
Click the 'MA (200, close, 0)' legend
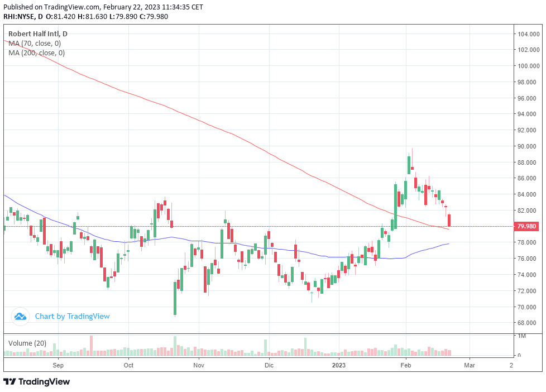click(x=36, y=52)
